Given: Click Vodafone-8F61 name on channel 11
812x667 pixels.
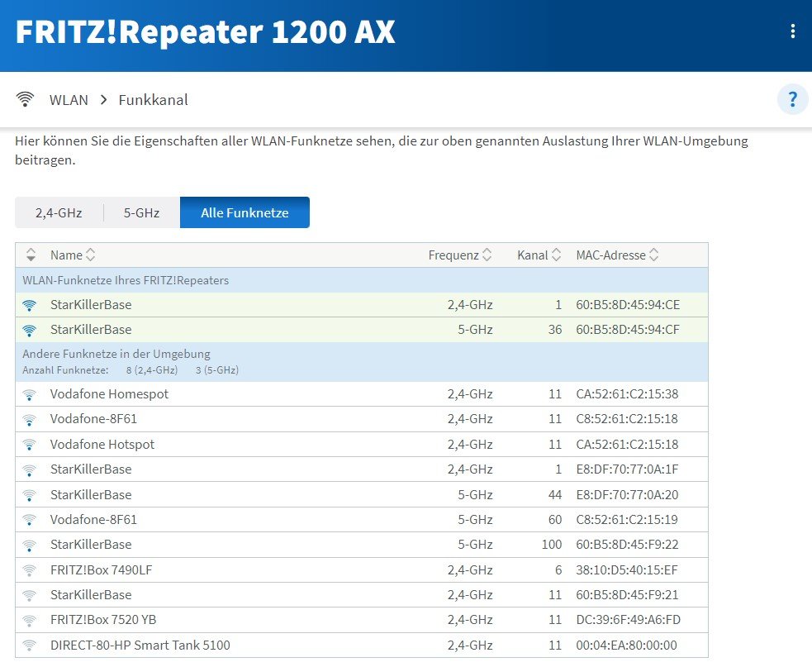Looking at the screenshot, I should click(93, 419).
